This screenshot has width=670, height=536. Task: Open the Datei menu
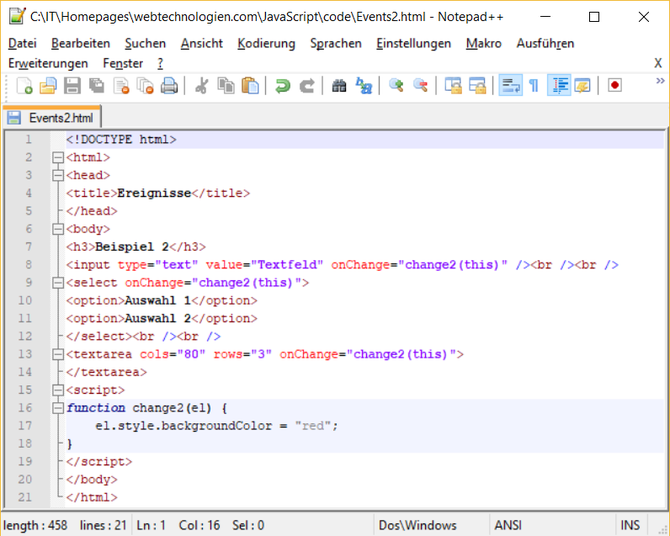[x=22, y=44]
